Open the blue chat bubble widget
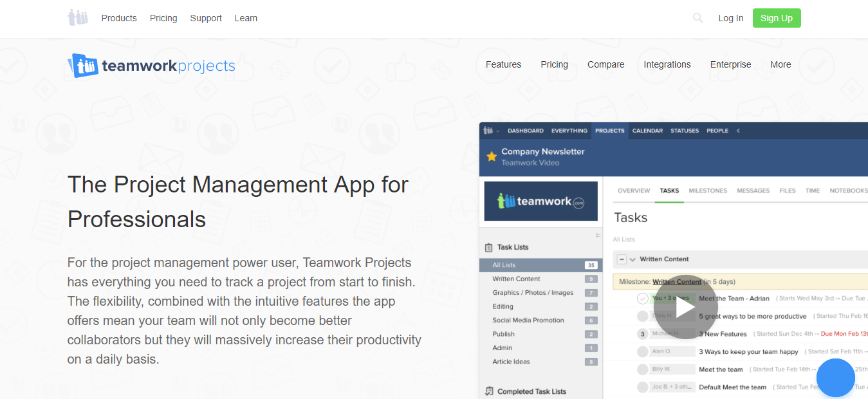This screenshot has height=399, width=868. coord(835,378)
